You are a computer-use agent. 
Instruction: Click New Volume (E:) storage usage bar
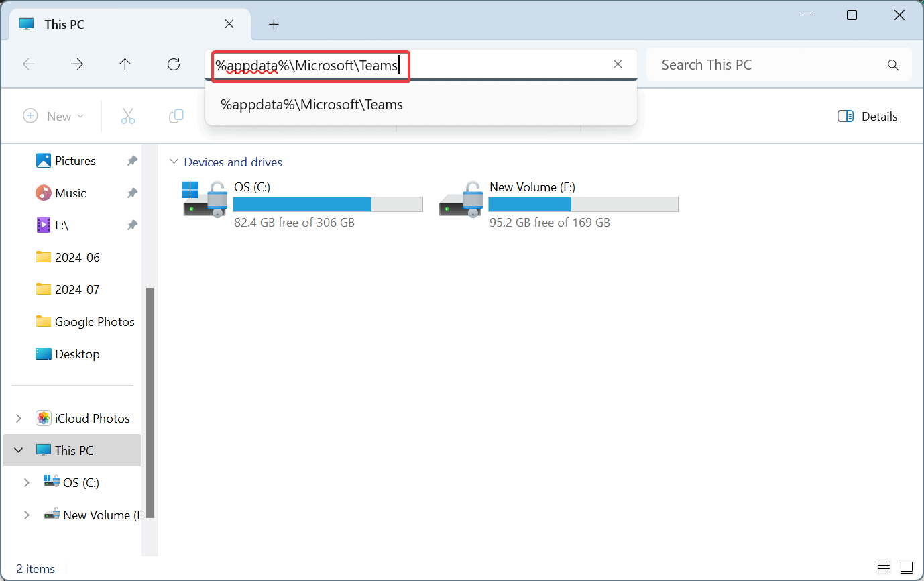pyautogui.click(x=583, y=204)
